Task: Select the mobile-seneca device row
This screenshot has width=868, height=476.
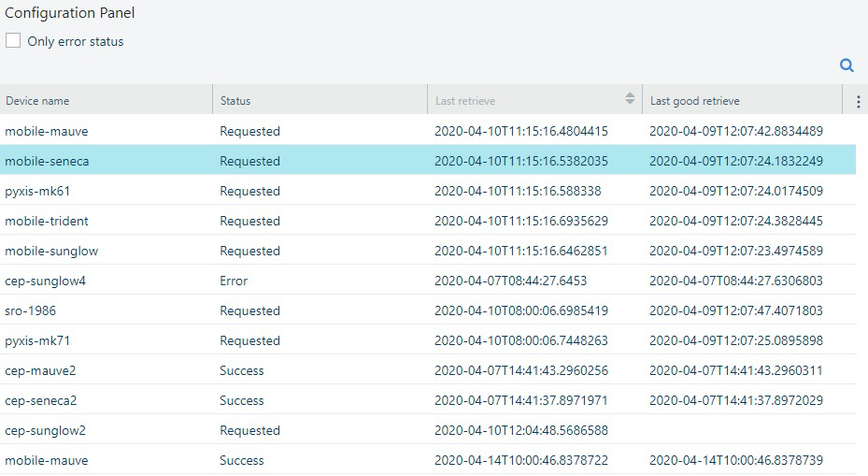Action: pos(47,161)
